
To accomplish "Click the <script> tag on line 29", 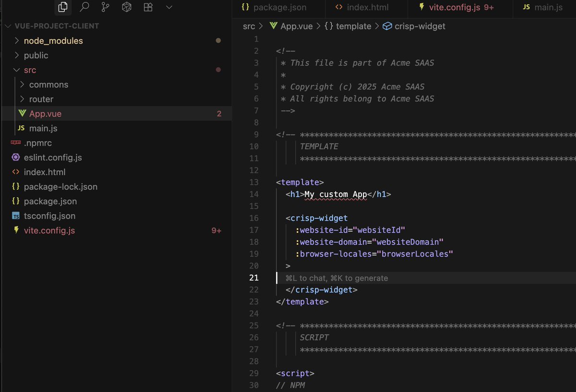I will (x=295, y=373).
